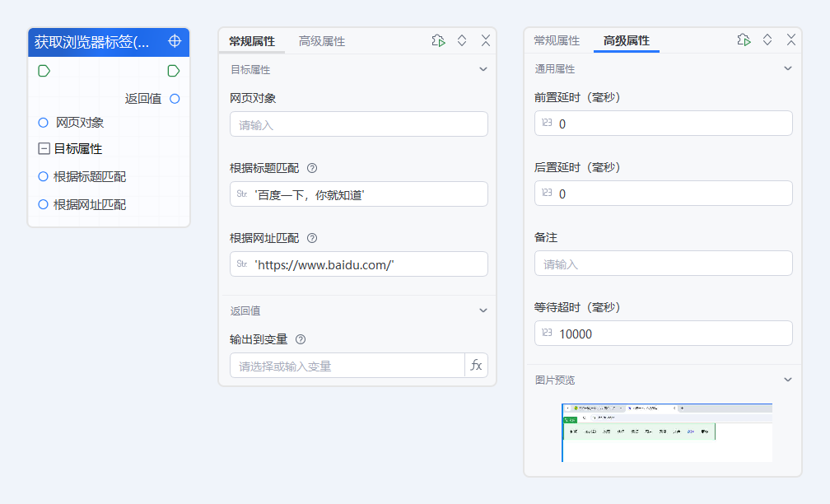The image size is (830, 504).
Task: Select the 网页对象 port circle on the node
Action: tap(42, 122)
